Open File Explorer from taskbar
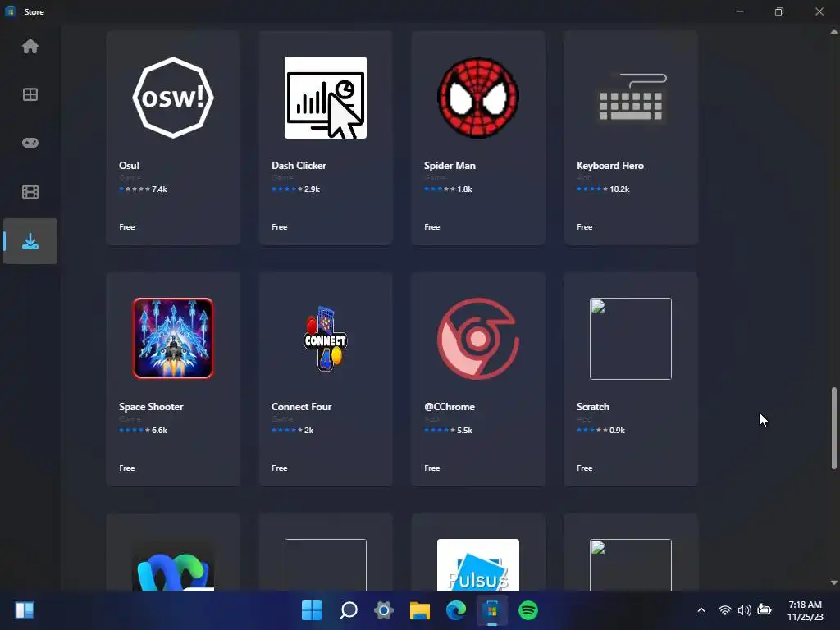Image resolution: width=840 pixels, height=630 pixels. [420, 610]
